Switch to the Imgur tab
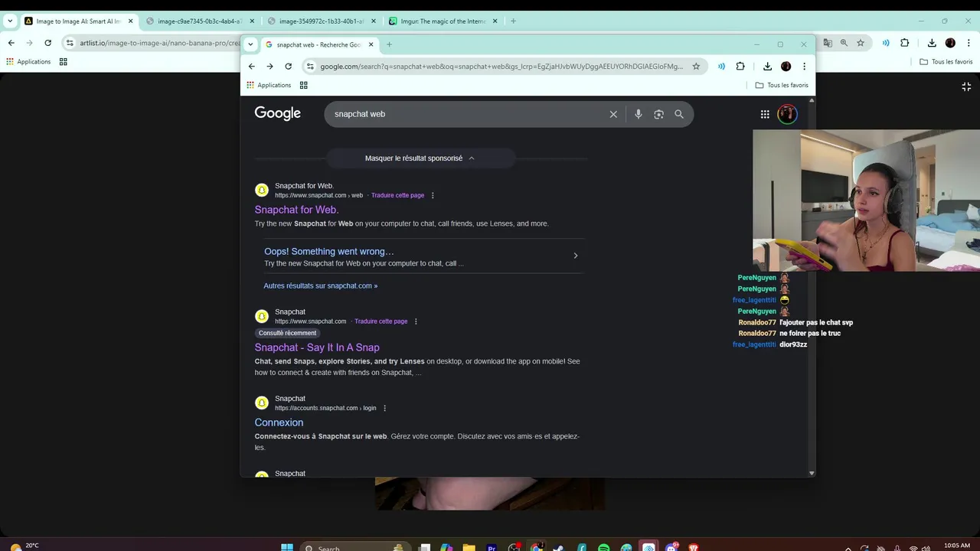The image size is (980, 551). pos(443,21)
